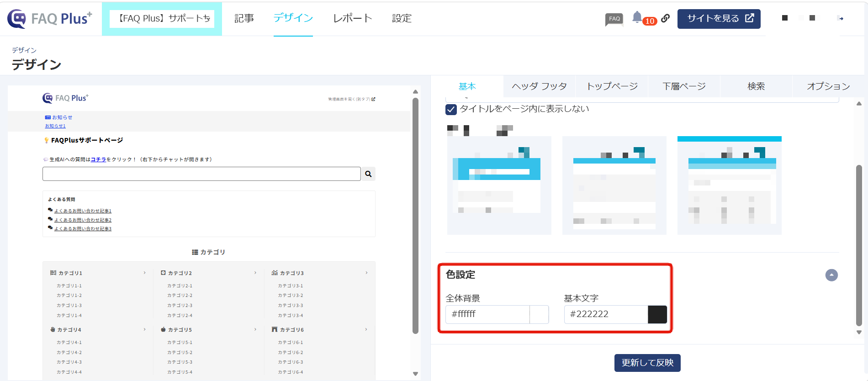Click chat icon beside よくあるお問い合わせ記事1
The image size is (868, 381).
tap(50, 210)
